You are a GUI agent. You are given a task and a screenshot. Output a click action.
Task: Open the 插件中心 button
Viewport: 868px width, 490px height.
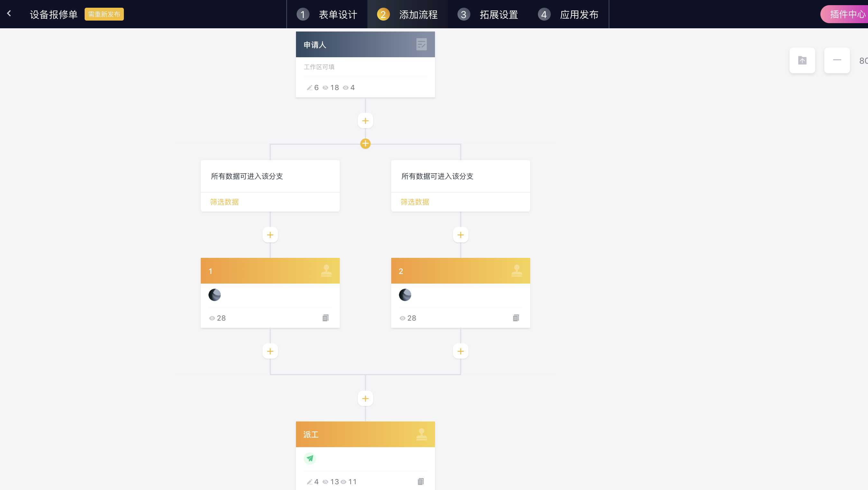click(845, 14)
